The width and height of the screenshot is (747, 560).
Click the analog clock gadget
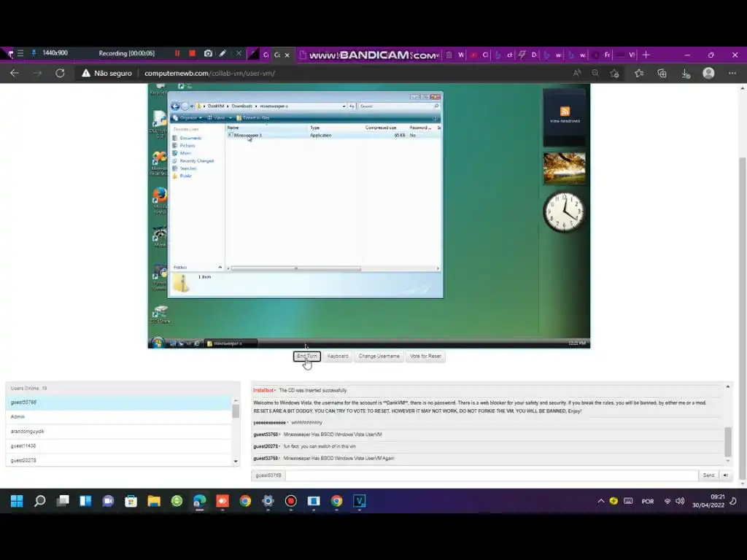pyautogui.click(x=565, y=212)
